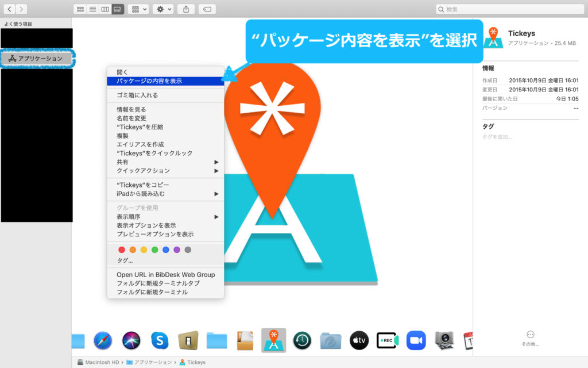The width and height of the screenshot is (588, 368).
Task: Select the tan light-switch app icon
Action: [x=188, y=340]
